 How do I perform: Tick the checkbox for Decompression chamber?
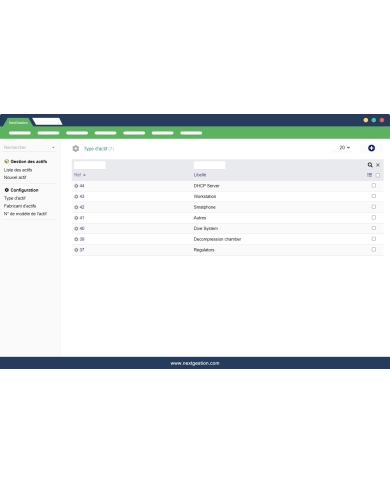coord(374,239)
